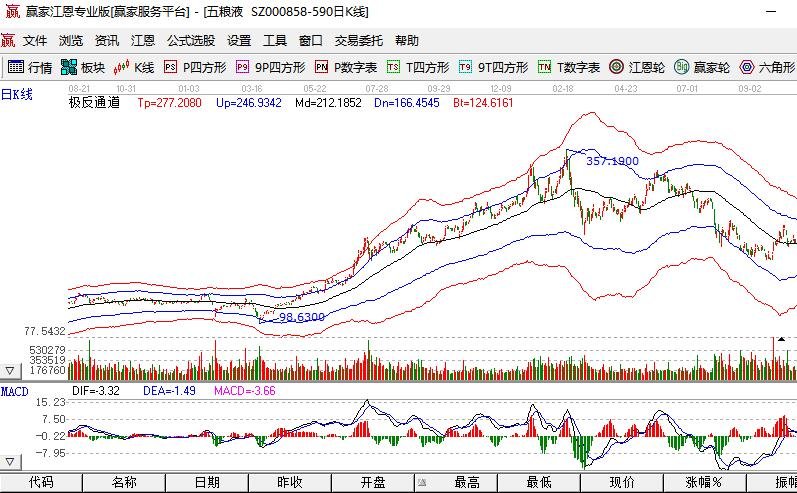This screenshot has width=797, height=493.
Task: Click the DIF=-3.32 readout
Action: click(x=96, y=391)
